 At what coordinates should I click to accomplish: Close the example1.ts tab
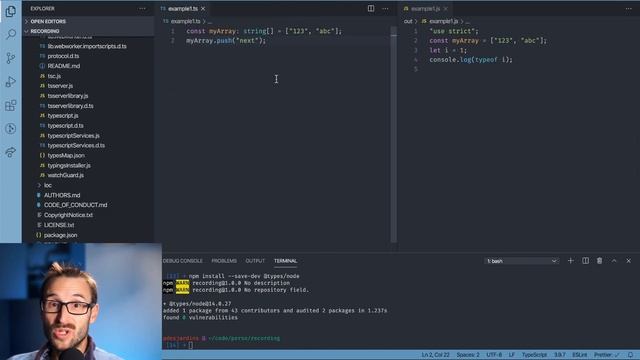(203, 9)
